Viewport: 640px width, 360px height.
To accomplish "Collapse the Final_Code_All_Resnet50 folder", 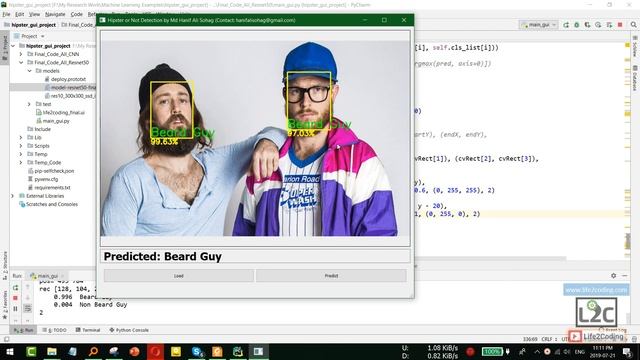I will (x=21, y=62).
